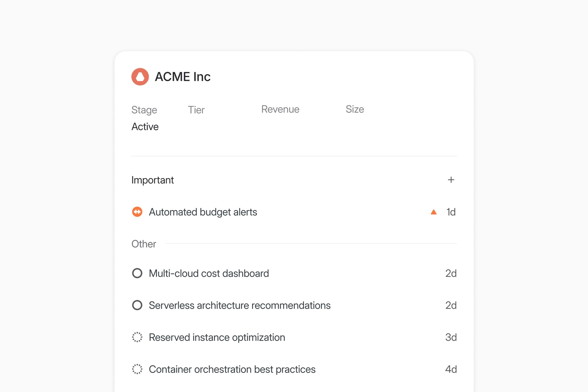
Task: Click the Active stage value
Action: (145, 127)
